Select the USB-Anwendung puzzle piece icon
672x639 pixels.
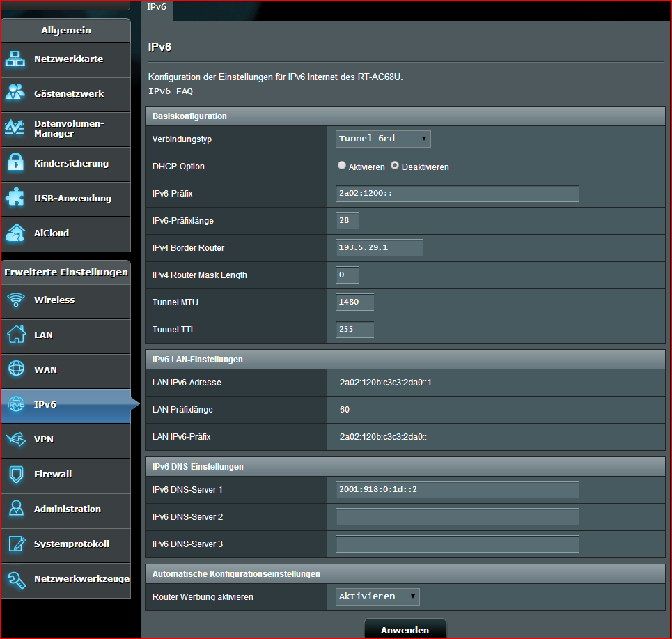click(15, 198)
